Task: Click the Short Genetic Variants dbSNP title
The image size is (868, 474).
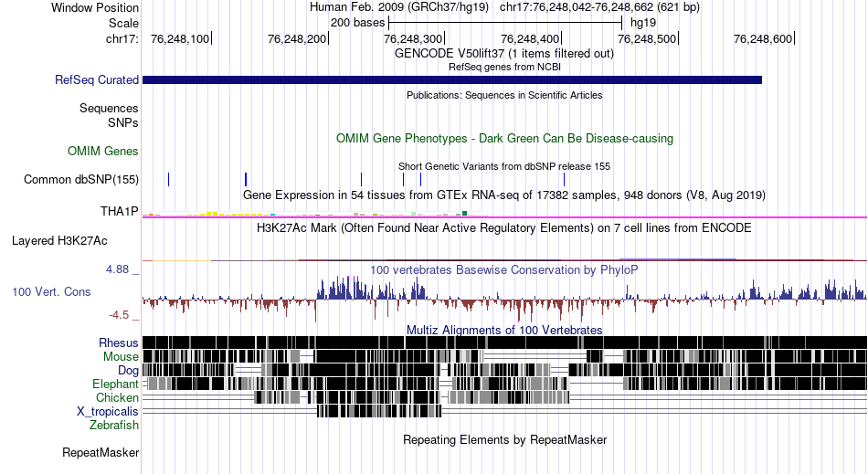Action: pyautogui.click(x=504, y=166)
